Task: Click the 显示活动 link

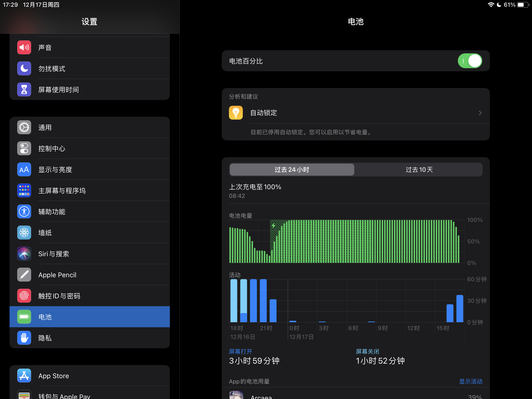Action: click(471, 382)
